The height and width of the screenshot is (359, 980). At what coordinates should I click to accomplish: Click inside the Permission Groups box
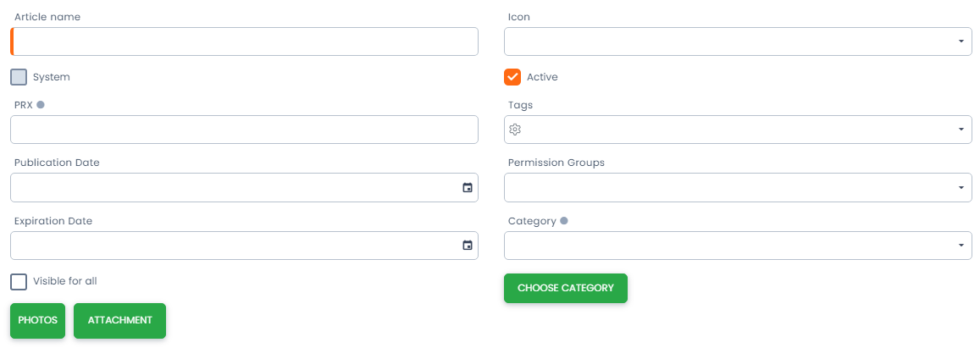(728, 188)
